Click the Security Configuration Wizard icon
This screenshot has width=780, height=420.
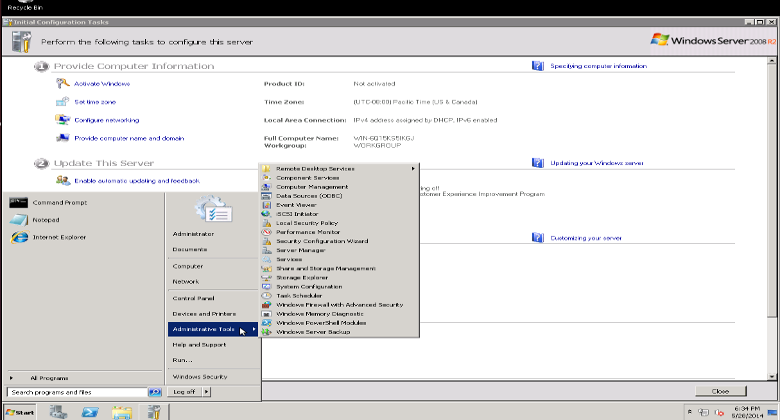point(267,241)
